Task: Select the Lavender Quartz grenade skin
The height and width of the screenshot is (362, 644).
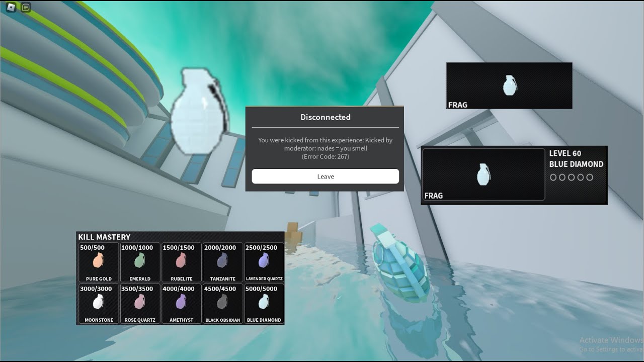Action: (x=264, y=262)
